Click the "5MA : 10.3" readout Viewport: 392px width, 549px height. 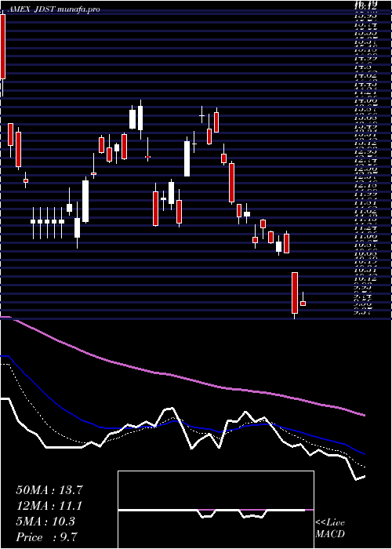[45, 522]
